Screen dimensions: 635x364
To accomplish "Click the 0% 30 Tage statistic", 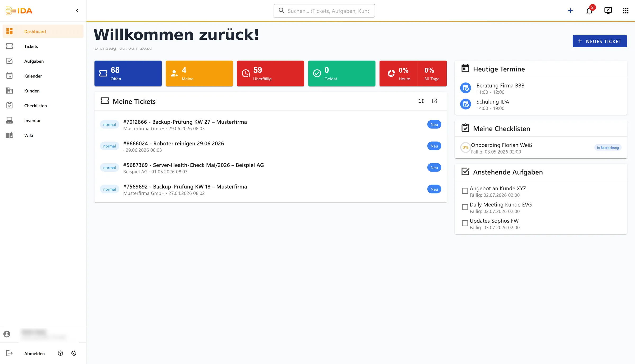I will pyautogui.click(x=432, y=73).
